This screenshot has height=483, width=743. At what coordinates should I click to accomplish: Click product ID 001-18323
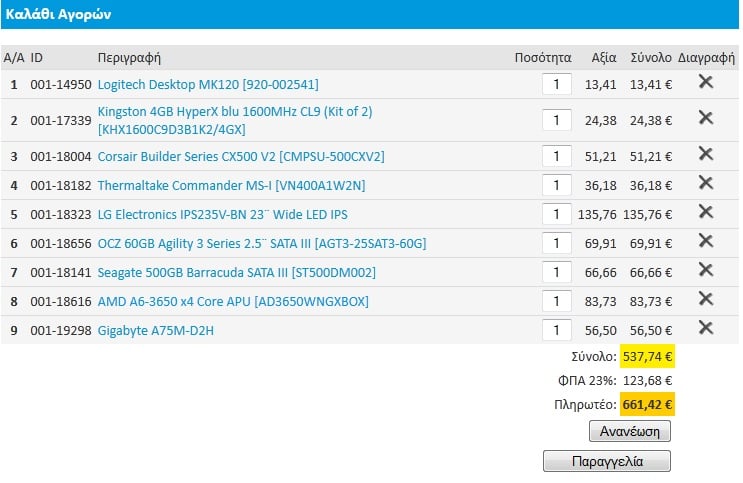point(61,214)
